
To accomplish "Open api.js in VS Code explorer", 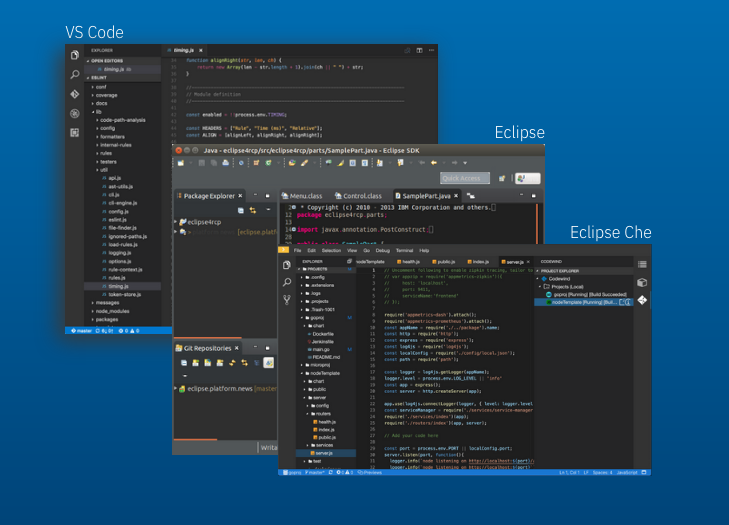I will click(x=114, y=178).
